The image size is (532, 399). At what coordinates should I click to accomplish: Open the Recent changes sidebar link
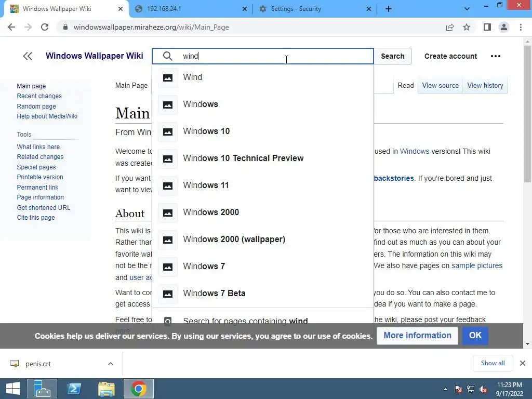[39, 96]
